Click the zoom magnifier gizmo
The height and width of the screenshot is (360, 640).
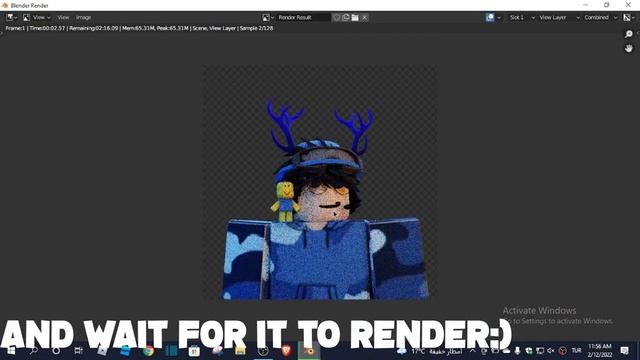[x=629, y=34]
